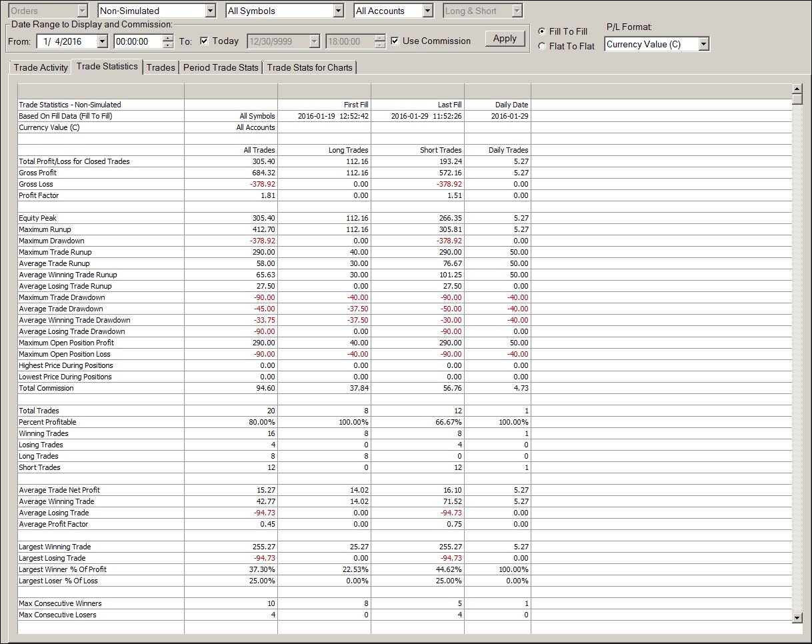
Task: Click the All Trades Total Commission 94.60
Action: 266,388
